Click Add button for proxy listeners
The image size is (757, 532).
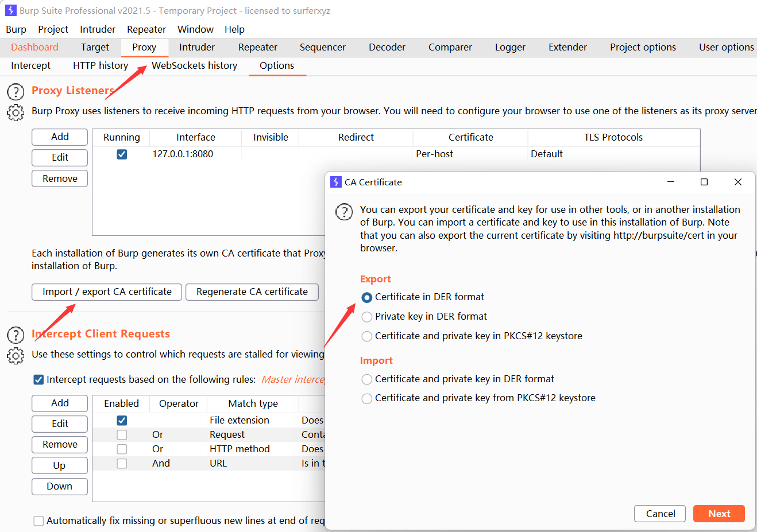(x=60, y=137)
